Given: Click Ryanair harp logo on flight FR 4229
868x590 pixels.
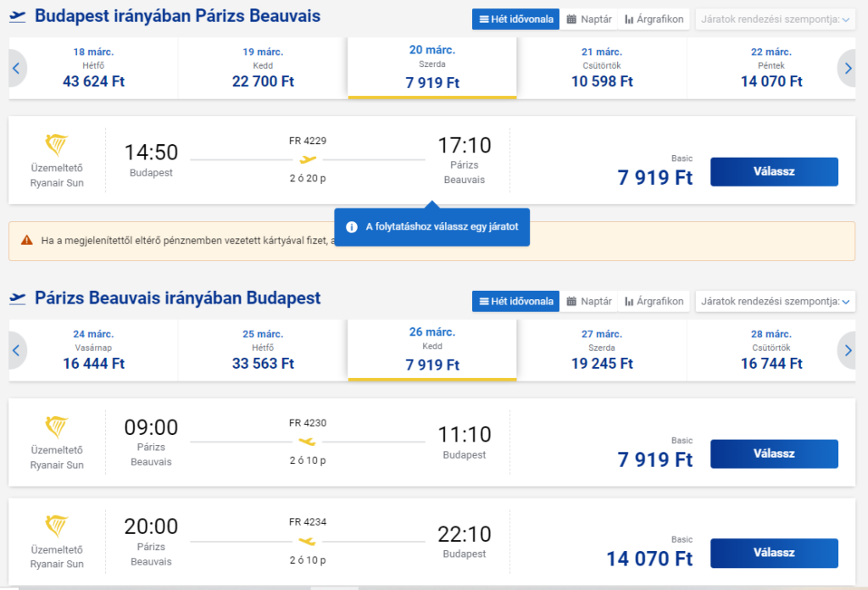Looking at the screenshot, I should tap(57, 145).
